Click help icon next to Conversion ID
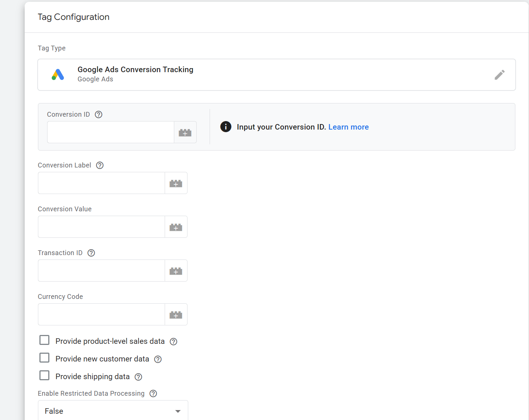 point(98,114)
